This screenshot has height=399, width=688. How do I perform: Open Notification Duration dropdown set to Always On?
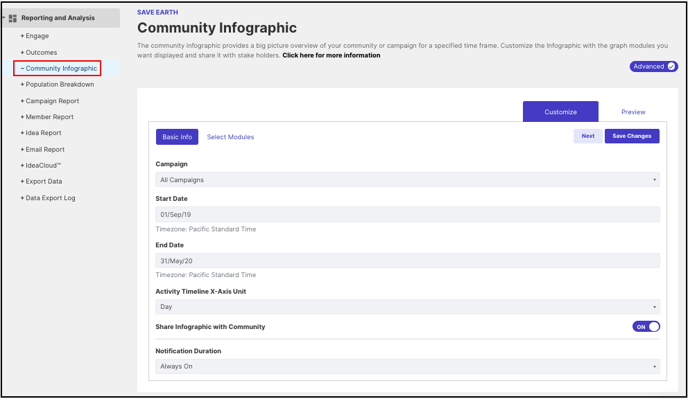(407, 366)
